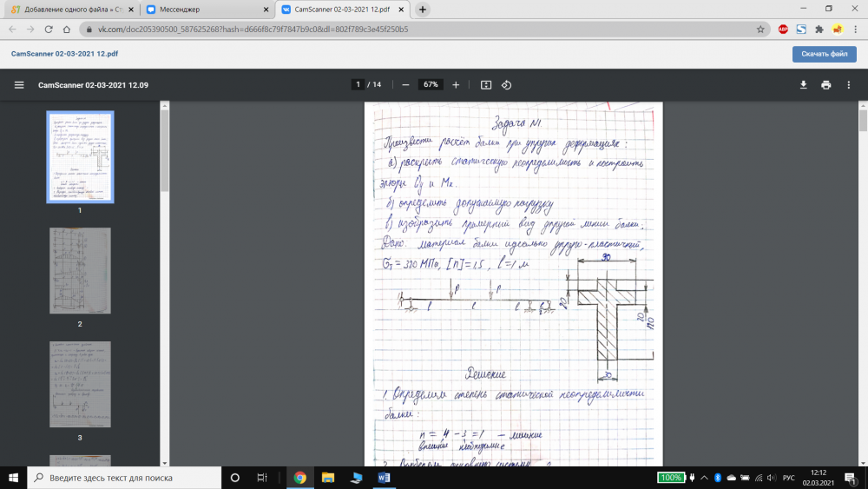This screenshot has height=489, width=868.
Task: Select page 3 thumbnail in sidebar
Action: pyautogui.click(x=80, y=385)
